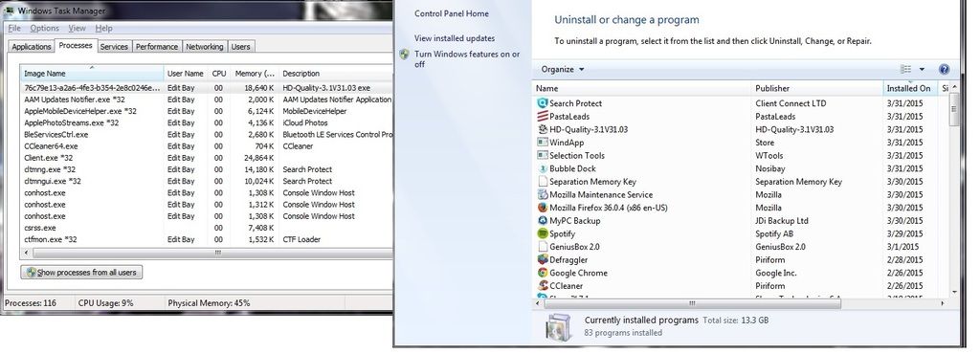Screen dimensions: 980x354
Task: Sort programs by Name column header
Action: (x=642, y=88)
